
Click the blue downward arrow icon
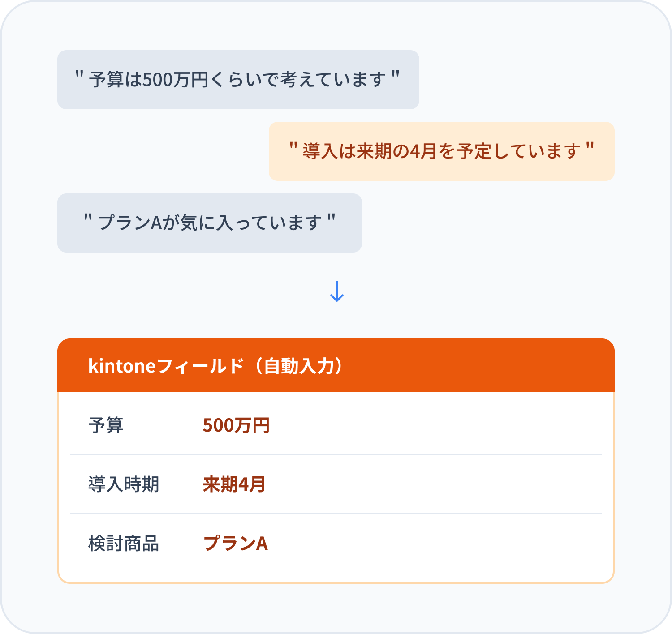point(336,291)
